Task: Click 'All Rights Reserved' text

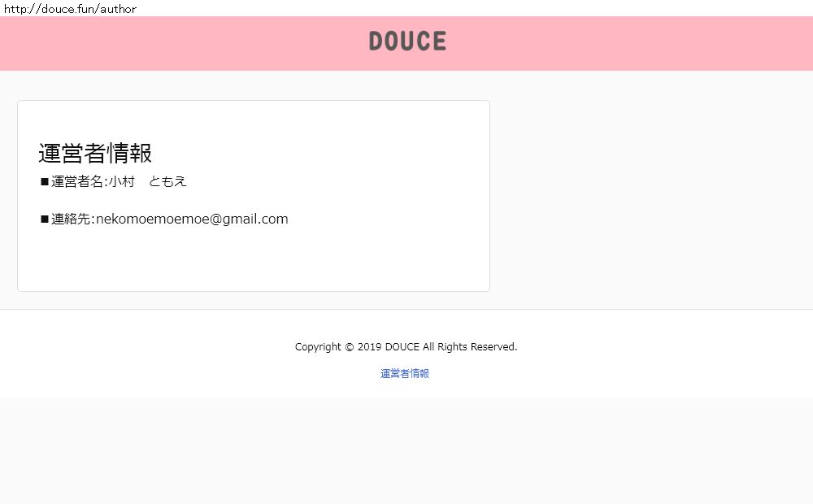Action: point(470,347)
